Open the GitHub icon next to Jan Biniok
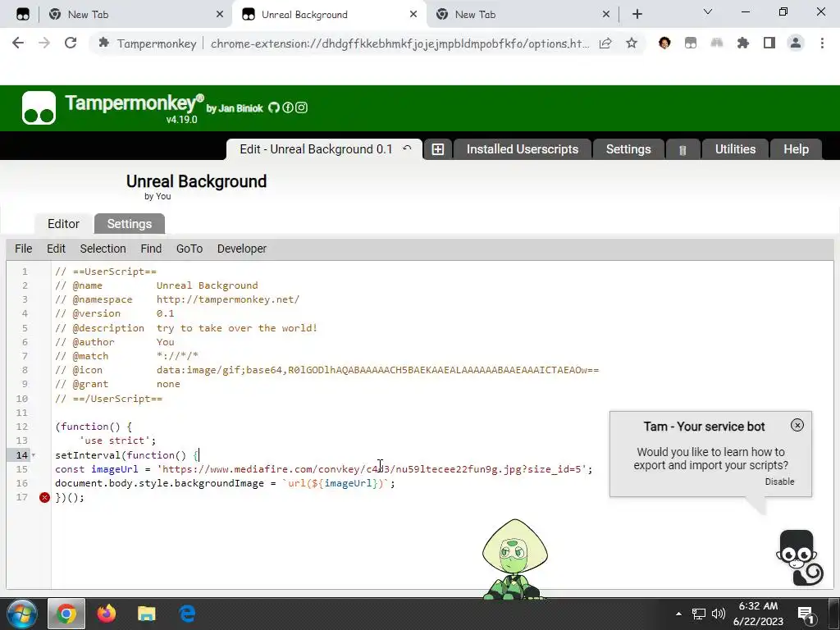 pyautogui.click(x=274, y=107)
